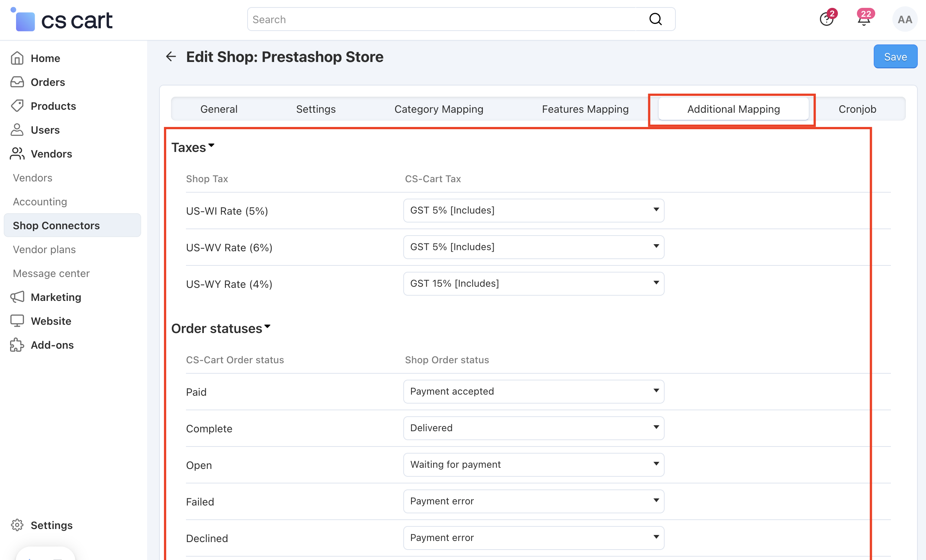Click the search magnifier icon
The height and width of the screenshot is (560, 926).
tap(655, 19)
